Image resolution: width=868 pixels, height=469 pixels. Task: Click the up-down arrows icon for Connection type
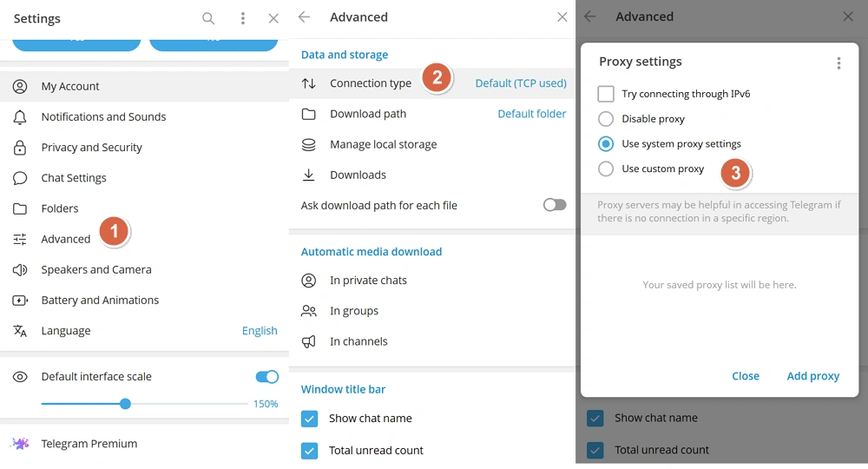(308, 83)
